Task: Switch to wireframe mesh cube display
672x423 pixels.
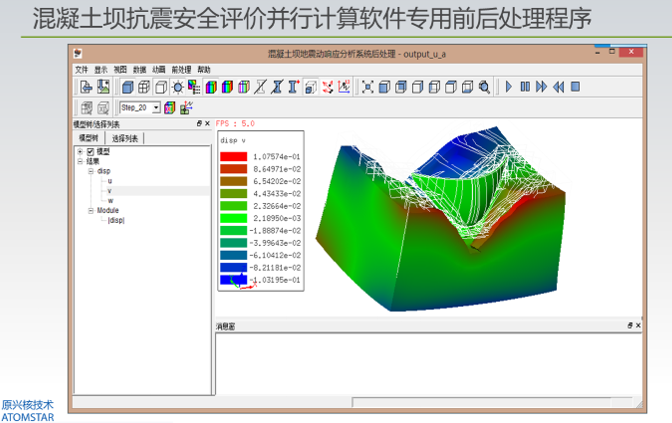Action: tap(144, 87)
